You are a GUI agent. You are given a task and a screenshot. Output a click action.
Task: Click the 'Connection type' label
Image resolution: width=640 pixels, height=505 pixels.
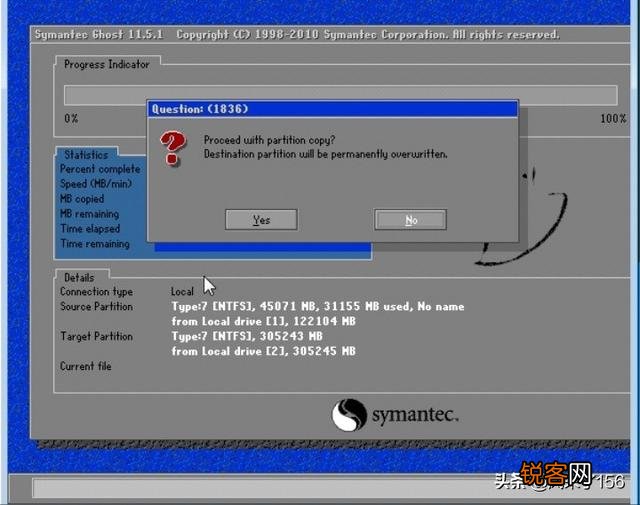[96, 291]
